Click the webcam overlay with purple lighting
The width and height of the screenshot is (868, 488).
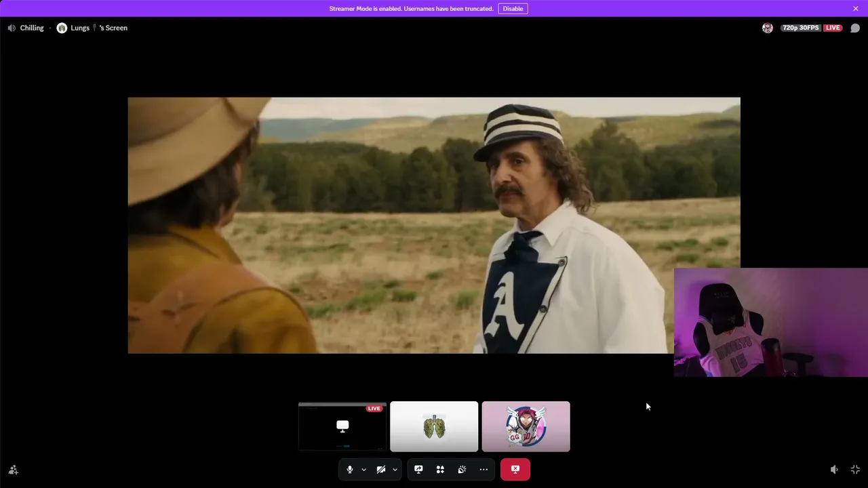click(x=771, y=323)
